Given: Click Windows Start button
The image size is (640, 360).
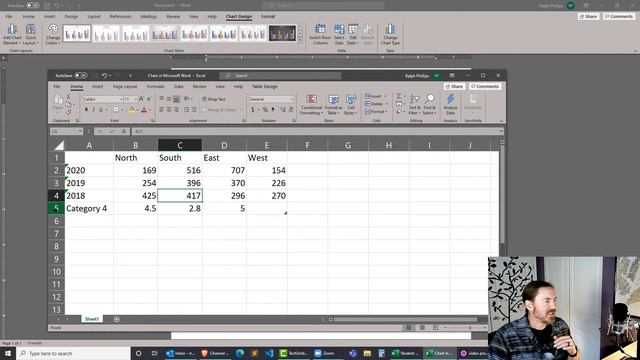Looking at the screenshot, I should click(8, 353).
